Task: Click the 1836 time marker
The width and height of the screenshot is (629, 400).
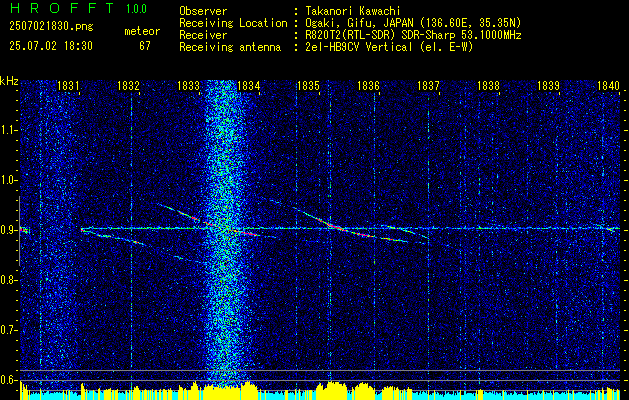Action: coord(368,85)
